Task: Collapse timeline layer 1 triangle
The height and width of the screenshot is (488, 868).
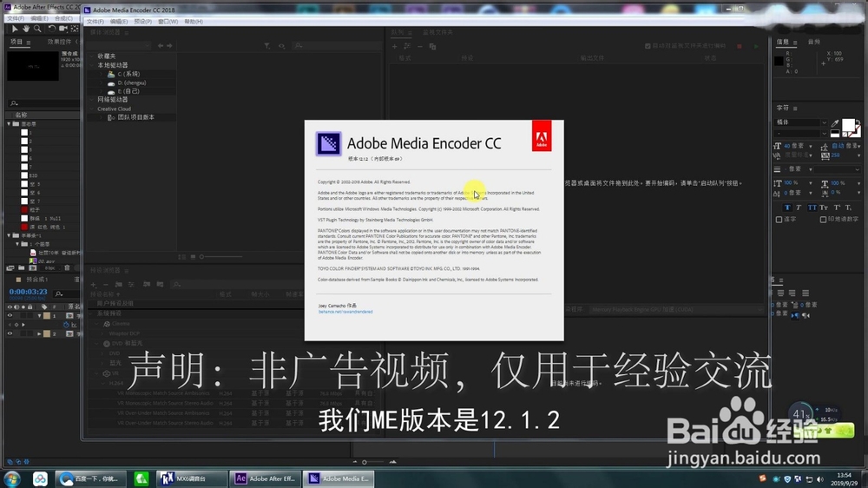Action: click(39, 316)
